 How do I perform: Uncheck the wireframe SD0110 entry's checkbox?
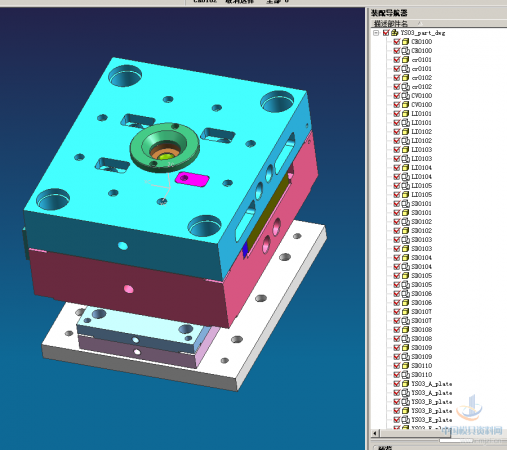click(x=397, y=375)
